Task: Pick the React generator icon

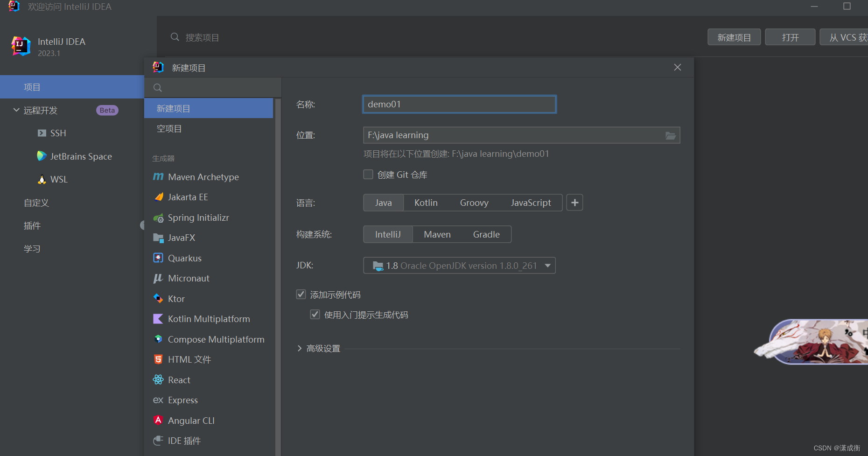Action: click(159, 380)
